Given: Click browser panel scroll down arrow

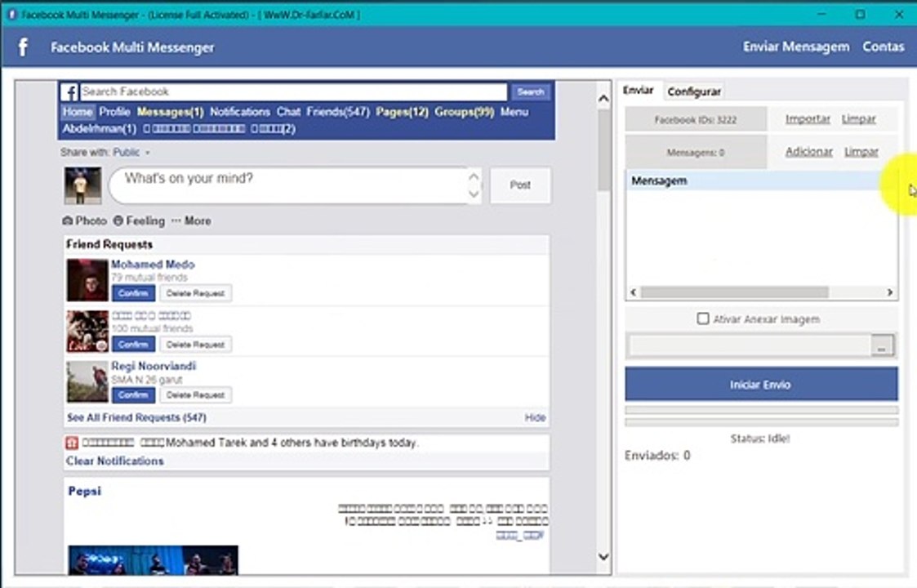Looking at the screenshot, I should [x=603, y=556].
